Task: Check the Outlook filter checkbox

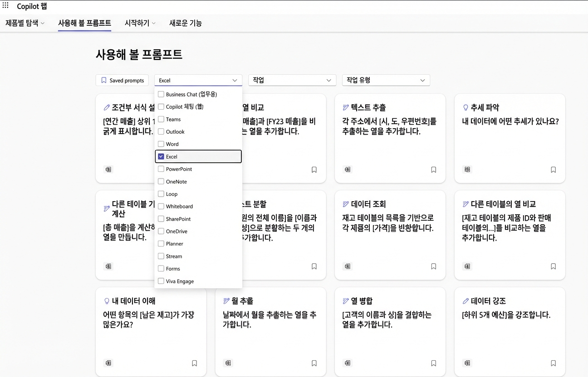Action: point(161,132)
